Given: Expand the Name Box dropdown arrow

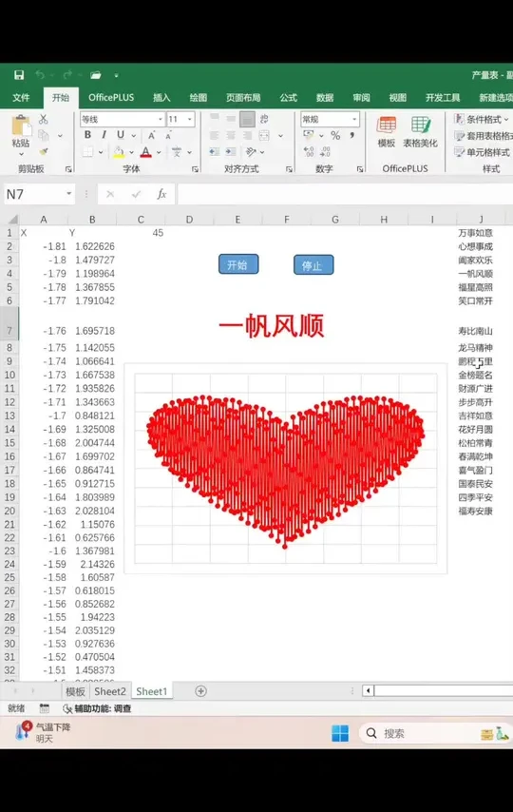Looking at the screenshot, I should [x=68, y=194].
